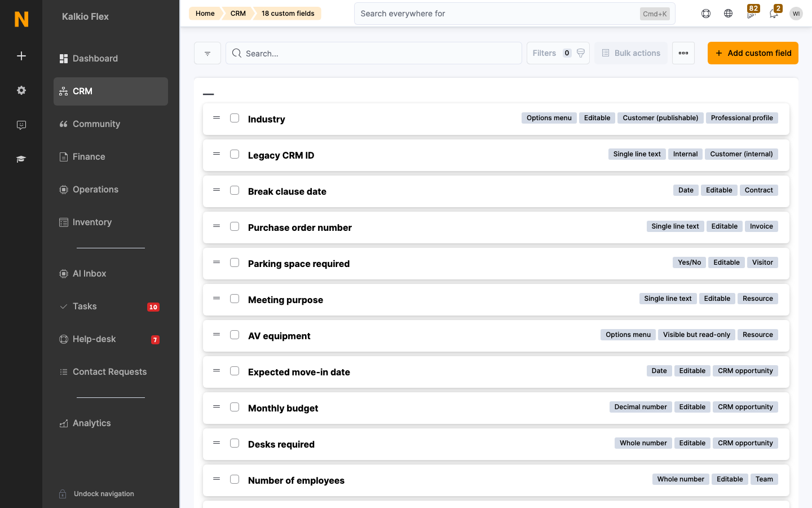This screenshot has height=508, width=812.
Task: Open the WI user avatar menu
Action: (796, 14)
